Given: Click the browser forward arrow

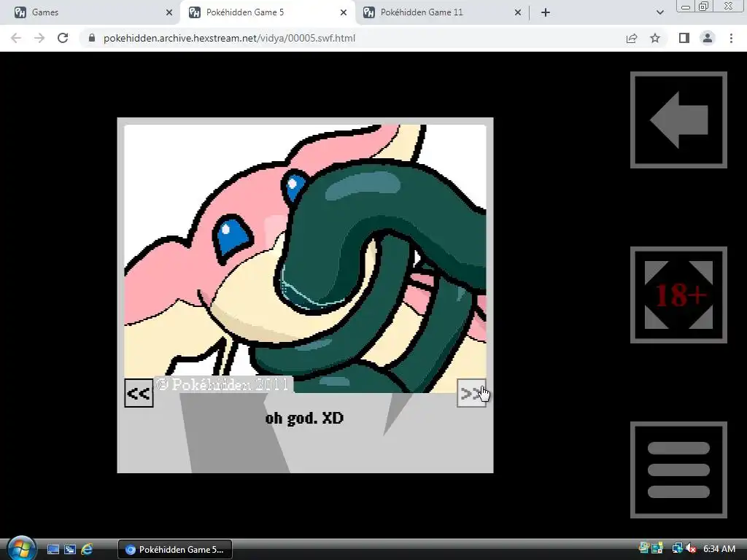Looking at the screenshot, I should tap(39, 38).
